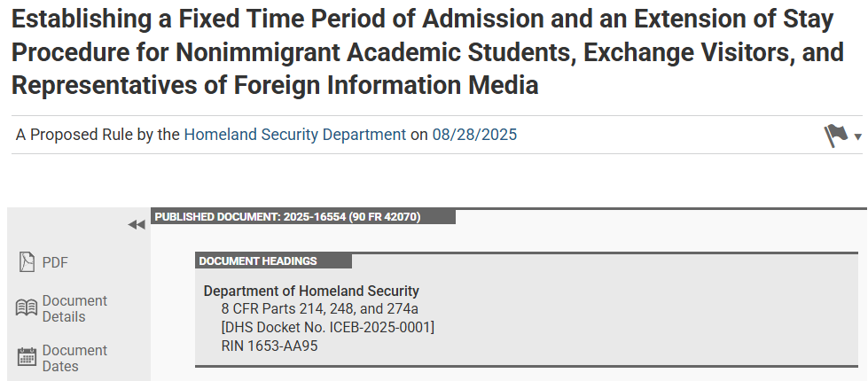Click the rule title heading text

coord(426,53)
